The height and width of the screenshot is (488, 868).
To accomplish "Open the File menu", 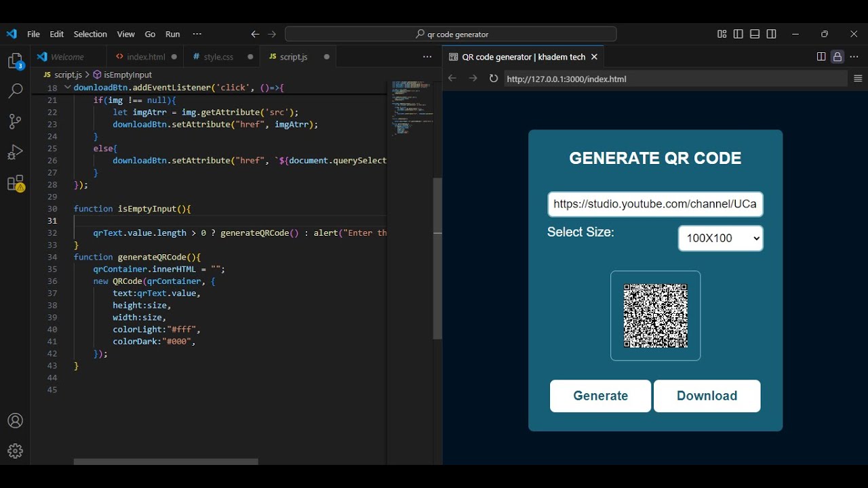I will [33, 34].
